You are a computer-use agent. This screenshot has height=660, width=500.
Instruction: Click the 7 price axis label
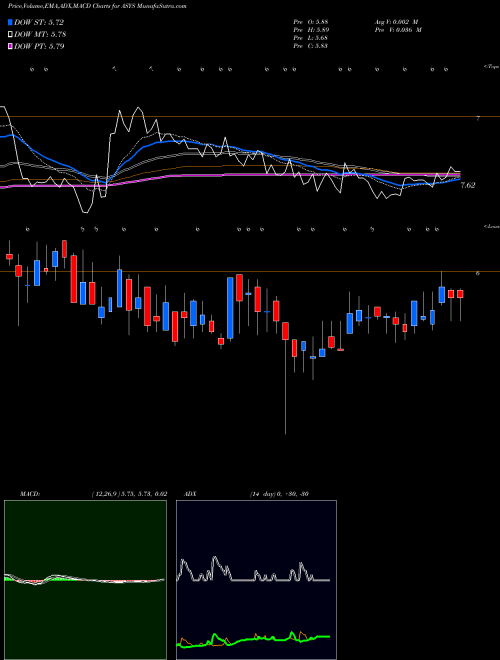(x=478, y=119)
